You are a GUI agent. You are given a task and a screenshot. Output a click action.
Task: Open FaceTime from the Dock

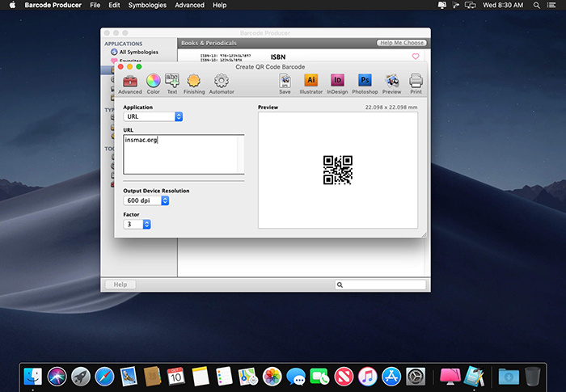pos(319,377)
